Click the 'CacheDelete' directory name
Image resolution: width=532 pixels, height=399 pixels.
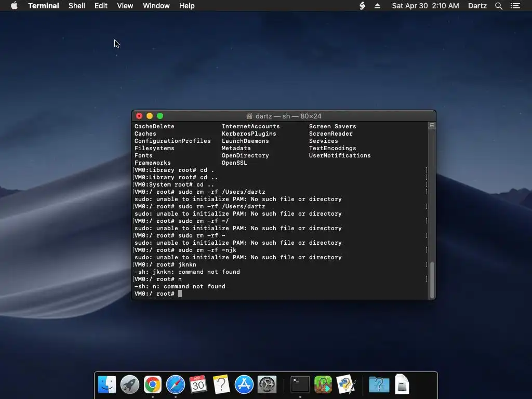click(x=154, y=126)
